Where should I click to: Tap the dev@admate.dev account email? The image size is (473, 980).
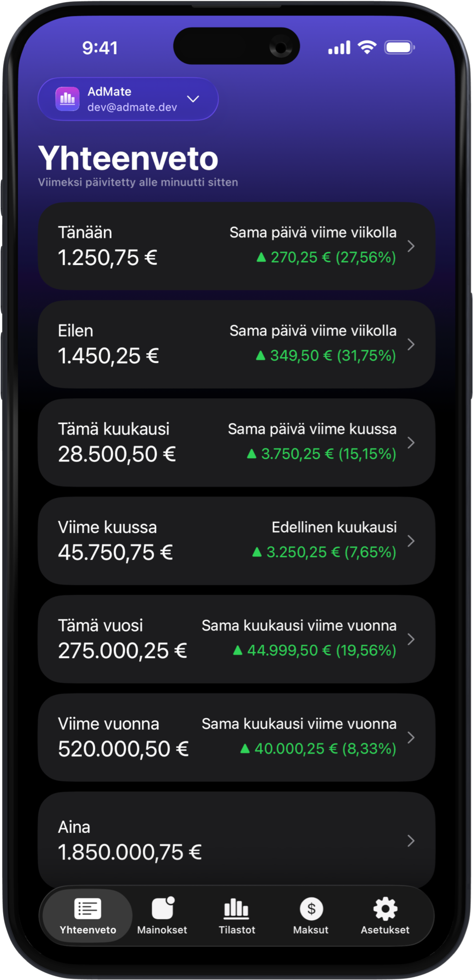point(132,107)
